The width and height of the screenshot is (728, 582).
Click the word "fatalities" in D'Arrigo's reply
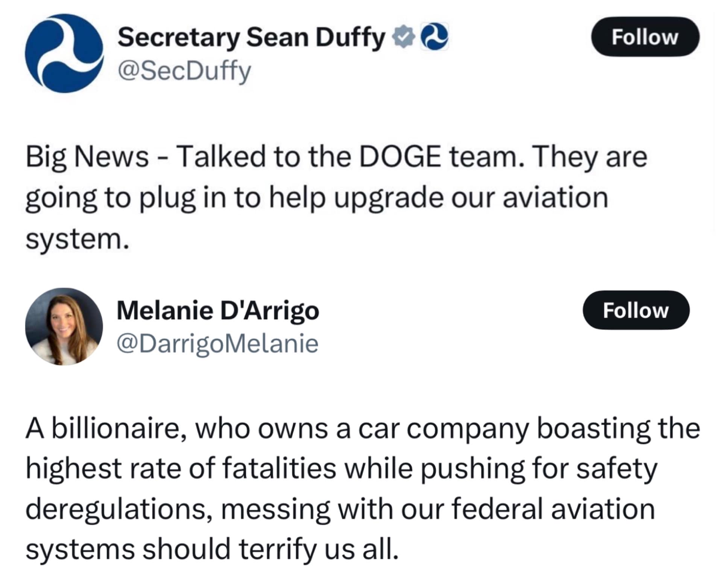(279, 469)
